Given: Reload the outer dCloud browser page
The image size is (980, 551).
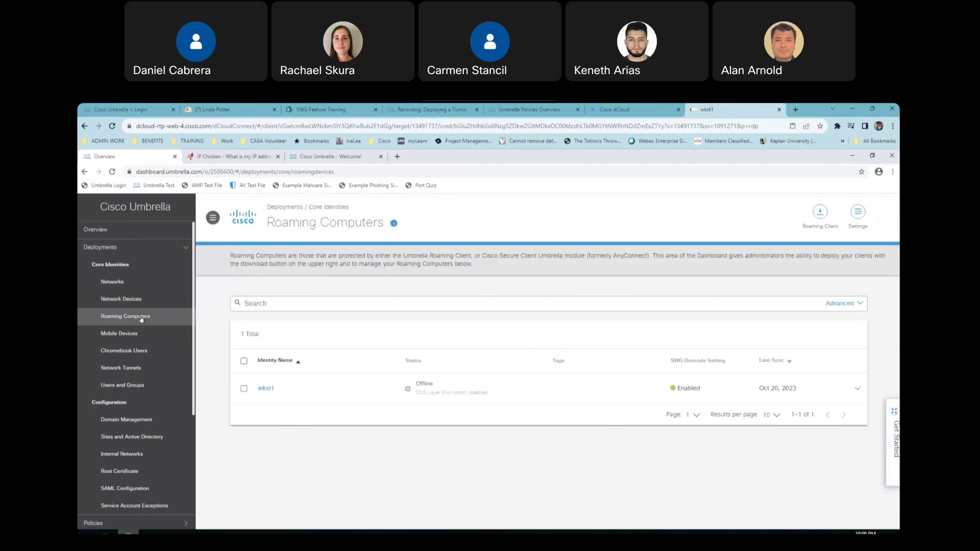Looking at the screenshot, I should (x=112, y=126).
